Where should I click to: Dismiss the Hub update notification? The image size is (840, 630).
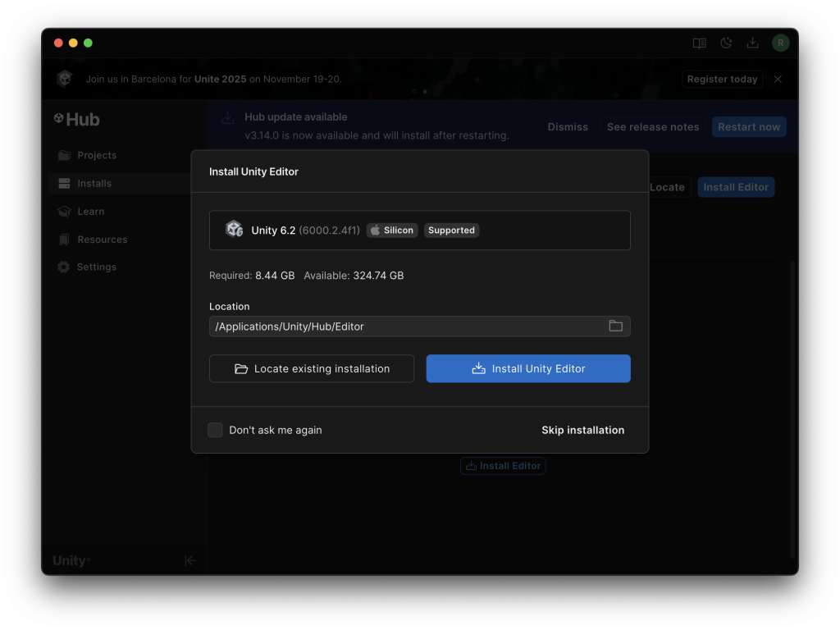[x=568, y=127]
